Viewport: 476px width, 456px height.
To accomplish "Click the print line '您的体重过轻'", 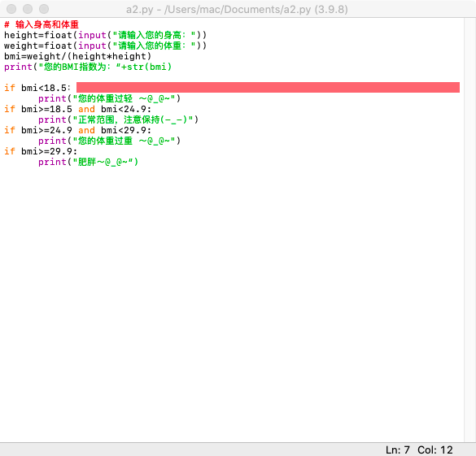I will (x=109, y=98).
